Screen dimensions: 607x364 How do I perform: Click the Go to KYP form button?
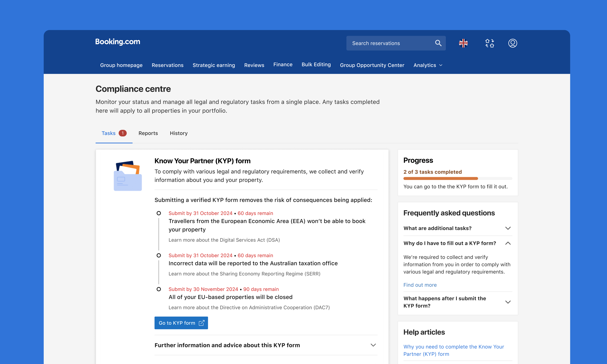pos(181,323)
